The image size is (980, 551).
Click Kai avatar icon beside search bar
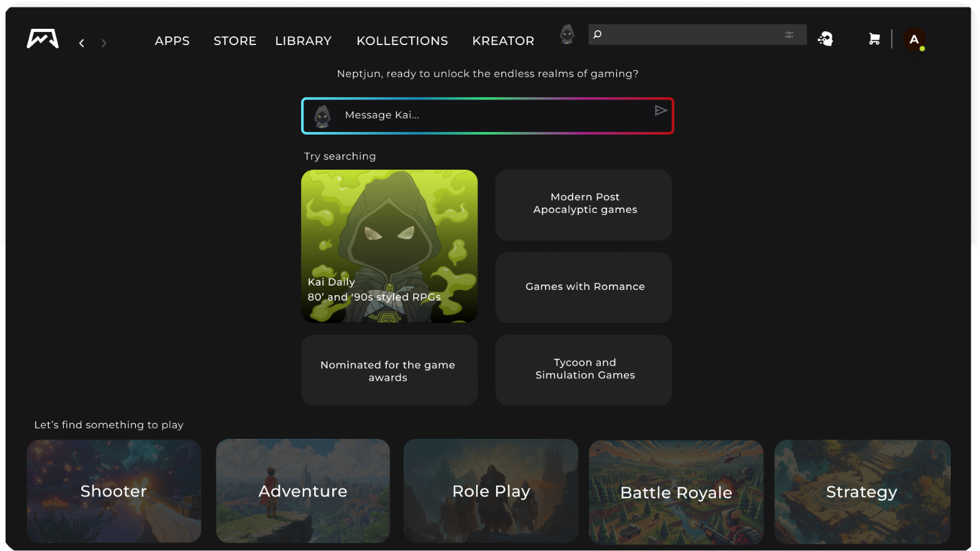(567, 34)
